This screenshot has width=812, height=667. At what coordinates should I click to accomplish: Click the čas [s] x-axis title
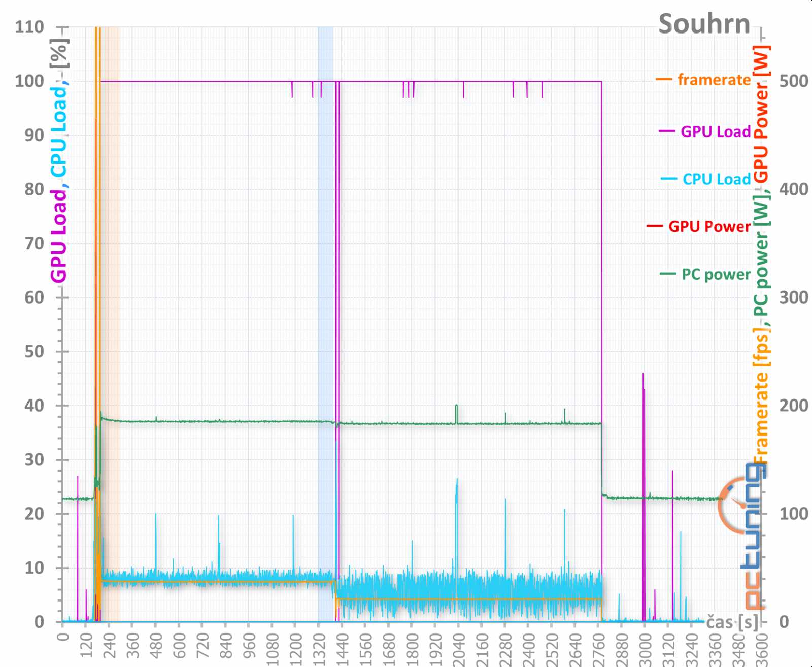tap(732, 622)
